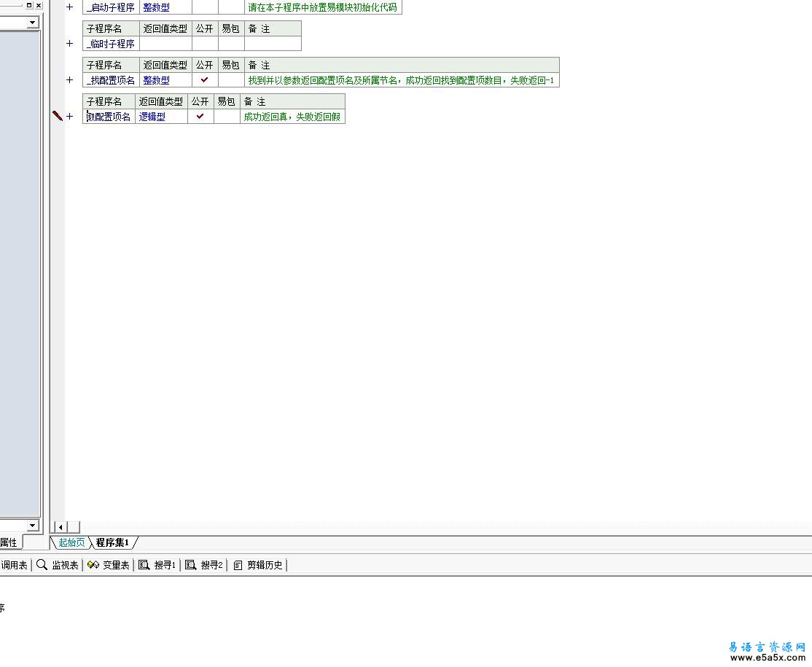Open the dropdown at the bottom of the left panel
The height and width of the screenshot is (667, 812).
coord(33,525)
